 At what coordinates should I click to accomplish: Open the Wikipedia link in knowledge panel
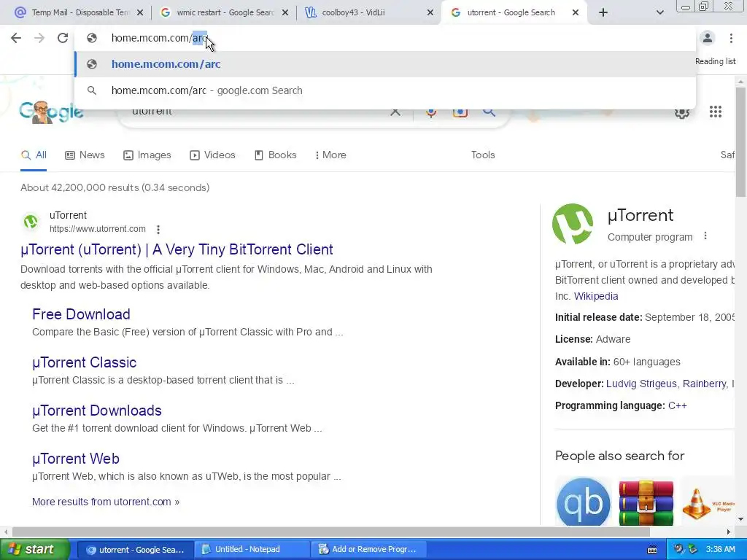596,296
